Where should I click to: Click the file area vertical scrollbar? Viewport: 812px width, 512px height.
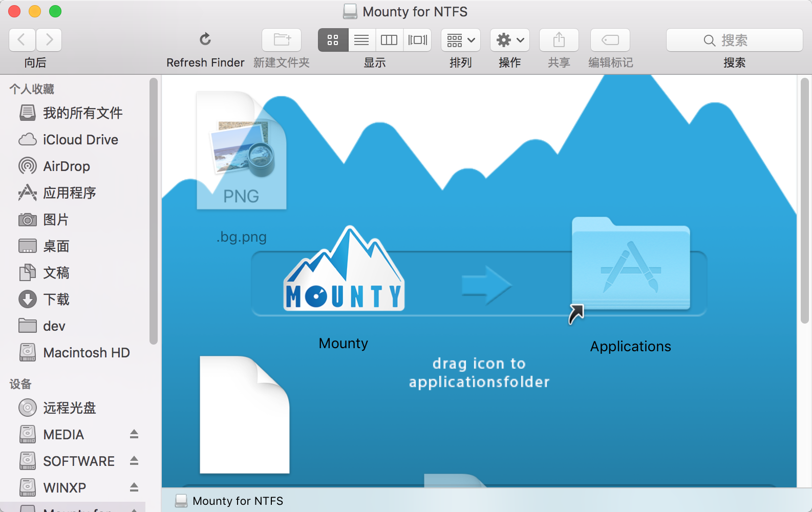(804, 201)
